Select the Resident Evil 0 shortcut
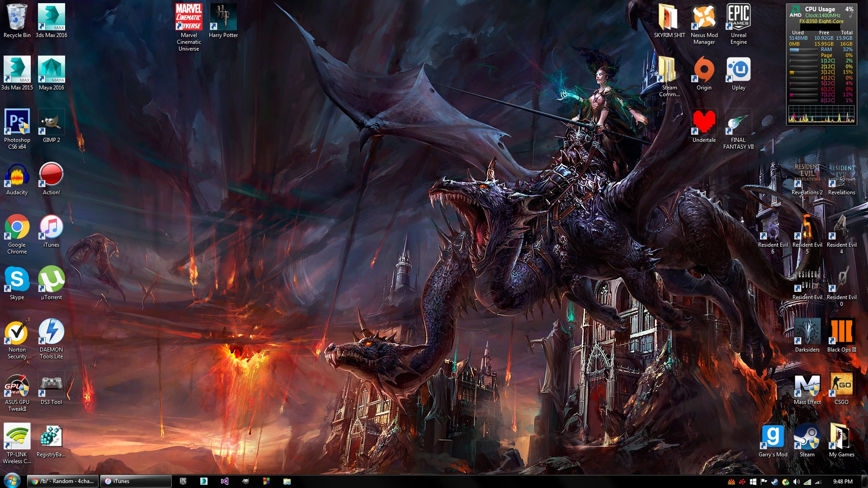Viewport: 868px width, 488px height. point(842,286)
